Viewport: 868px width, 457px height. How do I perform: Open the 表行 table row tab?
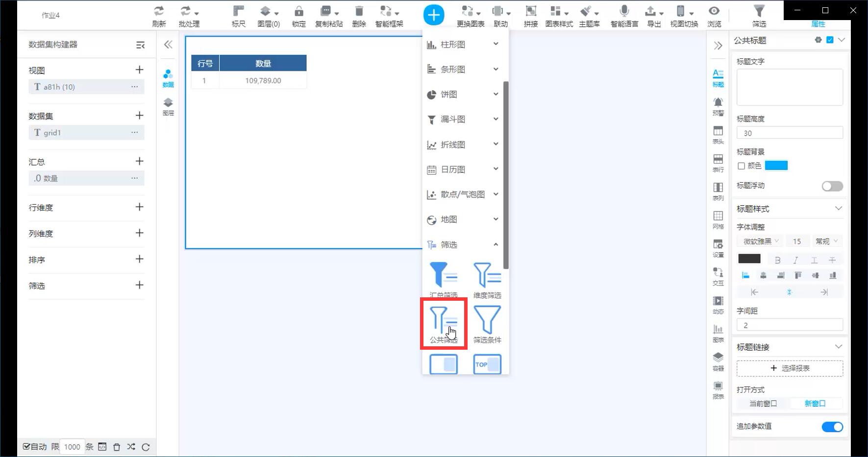[718, 163]
